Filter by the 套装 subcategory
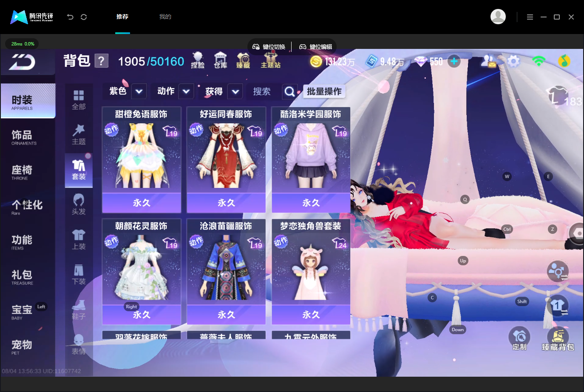The width and height of the screenshot is (584, 392). [x=79, y=170]
